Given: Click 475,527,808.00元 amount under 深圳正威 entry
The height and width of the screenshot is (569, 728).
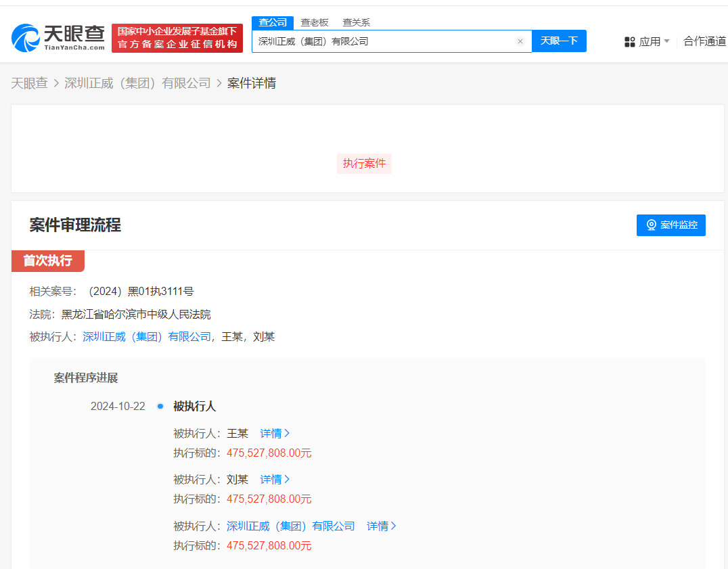Looking at the screenshot, I should click(x=269, y=545).
